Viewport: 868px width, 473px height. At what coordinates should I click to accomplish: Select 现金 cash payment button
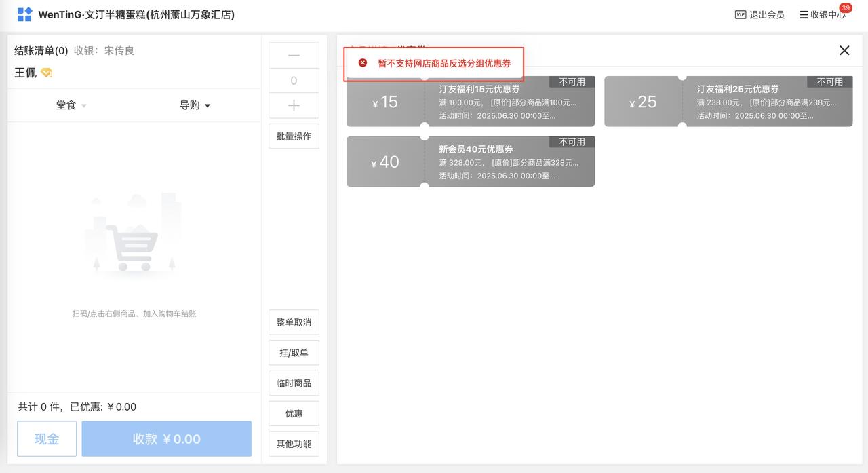[47, 439]
